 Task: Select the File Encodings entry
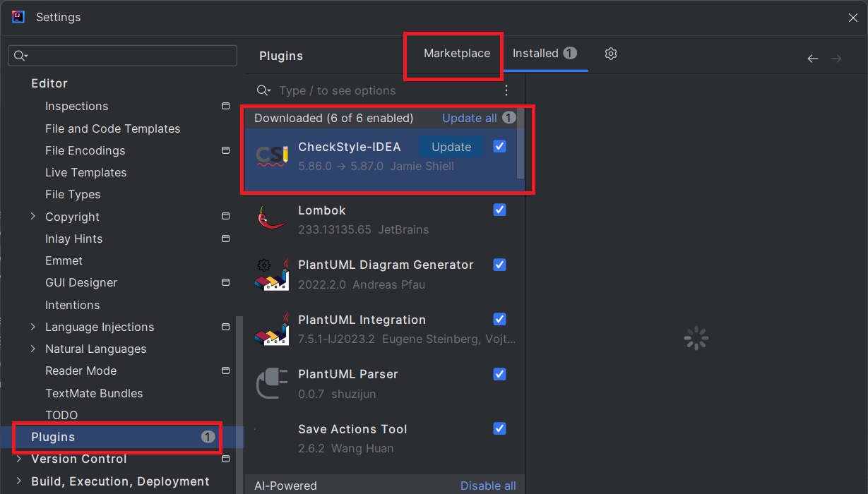point(85,150)
